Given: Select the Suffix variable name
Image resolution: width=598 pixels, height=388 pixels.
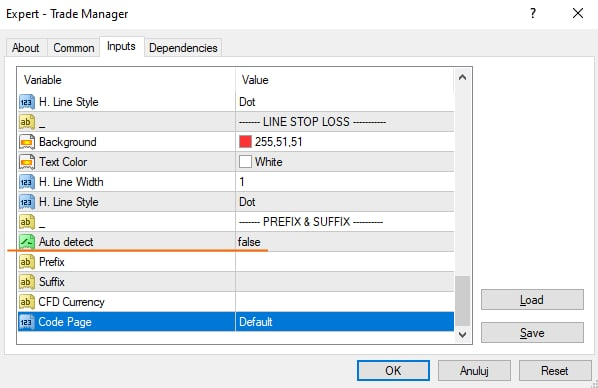Looking at the screenshot, I should click(x=52, y=282).
